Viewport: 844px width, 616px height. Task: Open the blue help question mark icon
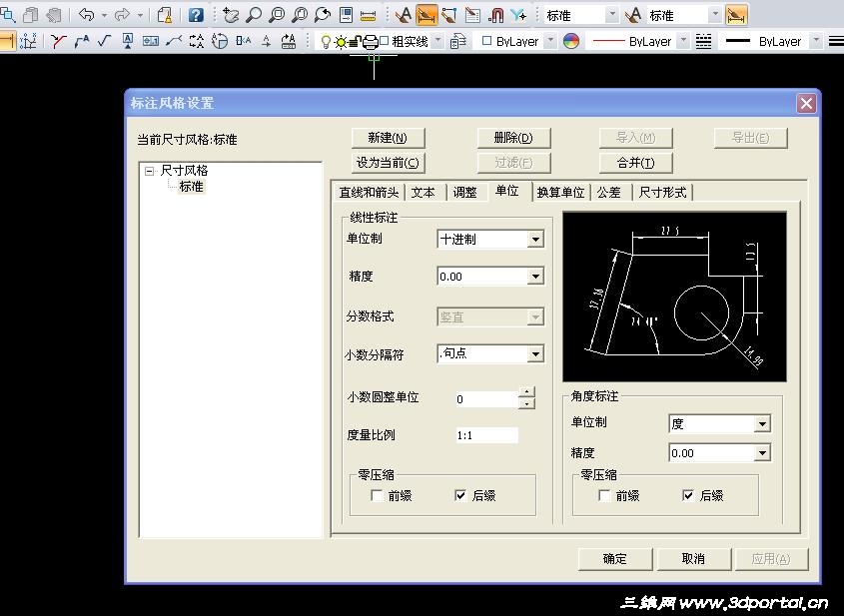[196, 15]
